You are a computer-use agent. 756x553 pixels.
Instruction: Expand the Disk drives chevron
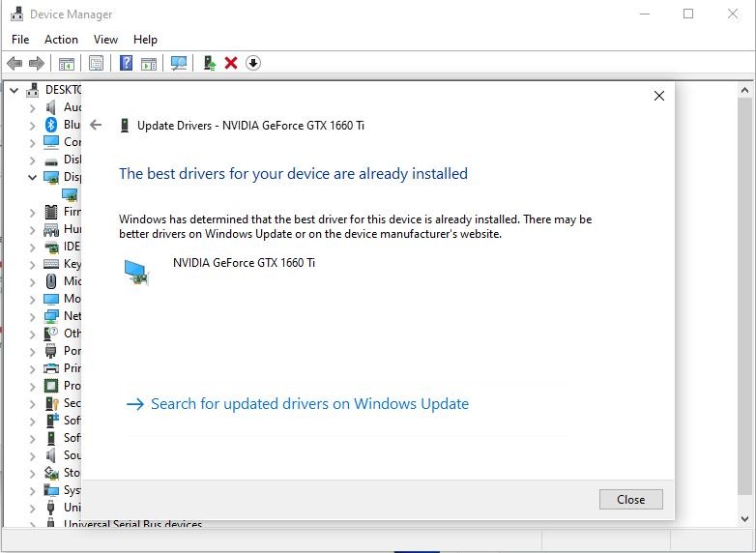pos(32,160)
